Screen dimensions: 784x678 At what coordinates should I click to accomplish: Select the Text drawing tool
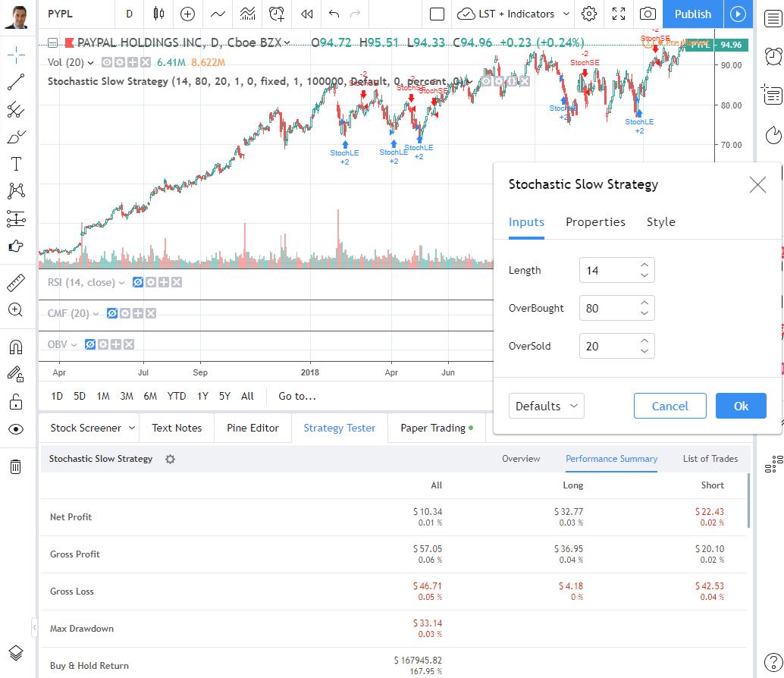pyautogui.click(x=16, y=165)
